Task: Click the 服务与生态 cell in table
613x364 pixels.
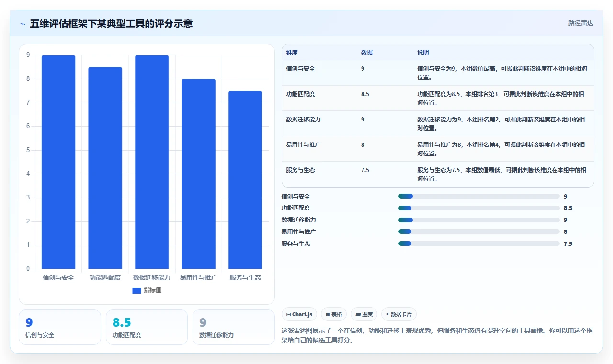Action: pos(300,170)
